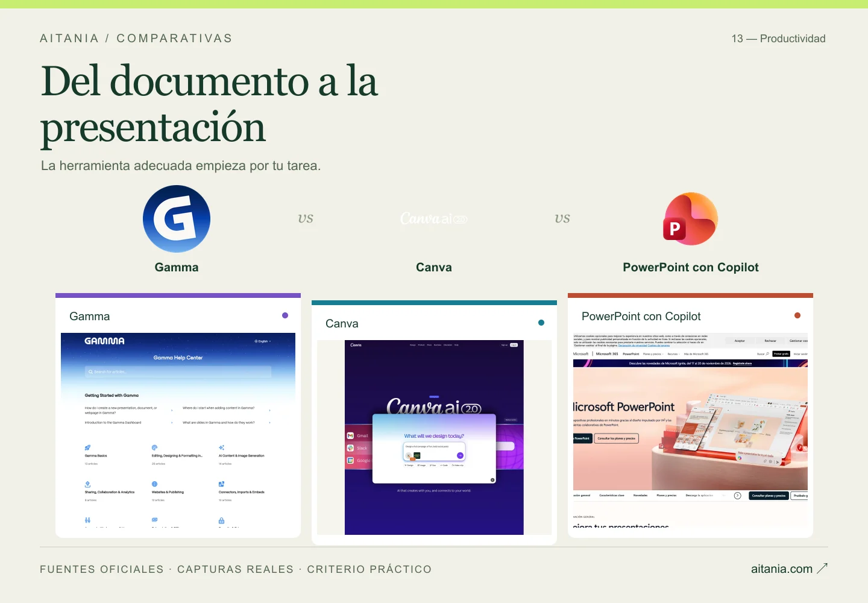The width and height of the screenshot is (868, 603).
Task: Expand chevron beside 'What are slides in Gamma'
Action: coord(269,423)
